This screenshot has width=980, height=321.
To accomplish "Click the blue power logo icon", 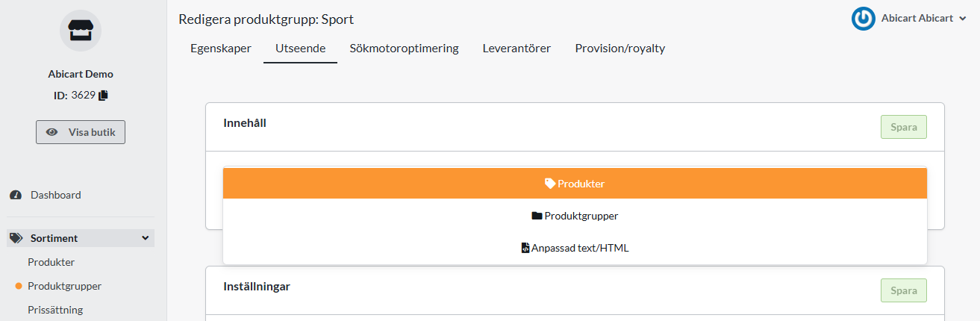I will tap(863, 19).
